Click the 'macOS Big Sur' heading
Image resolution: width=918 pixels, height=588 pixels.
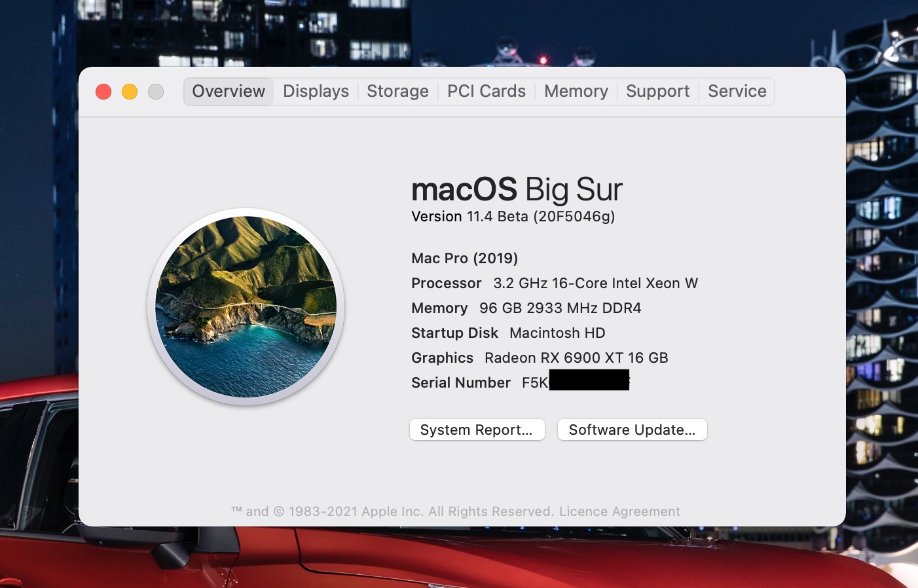[x=517, y=189]
